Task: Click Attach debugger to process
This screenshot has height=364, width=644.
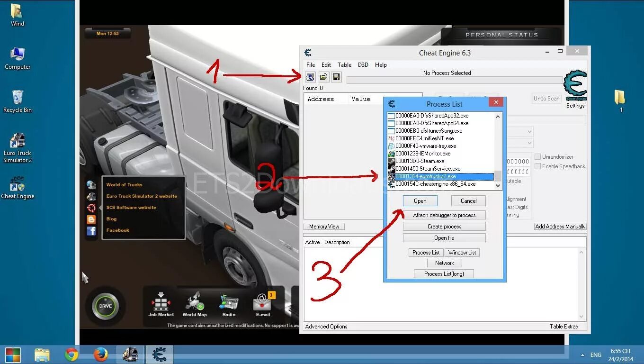Action: point(444,215)
